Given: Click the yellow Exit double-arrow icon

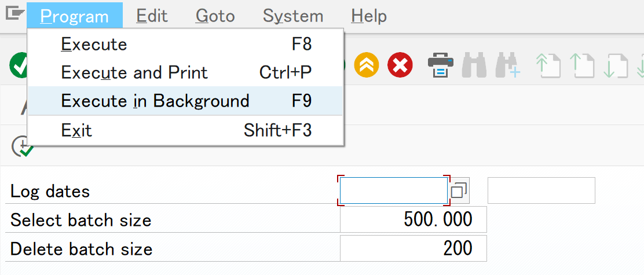Looking at the screenshot, I should coord(366,65).
